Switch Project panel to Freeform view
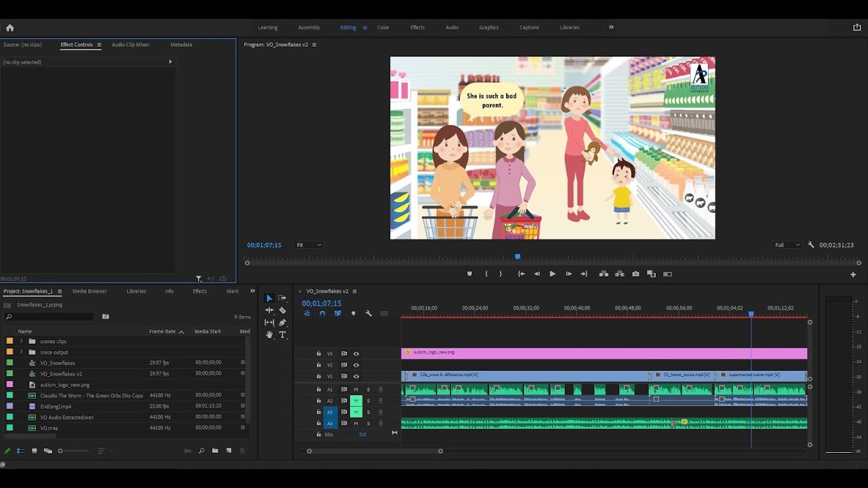Image resolution: width=868 pixels, height=488 pixels. coord(47,451)
